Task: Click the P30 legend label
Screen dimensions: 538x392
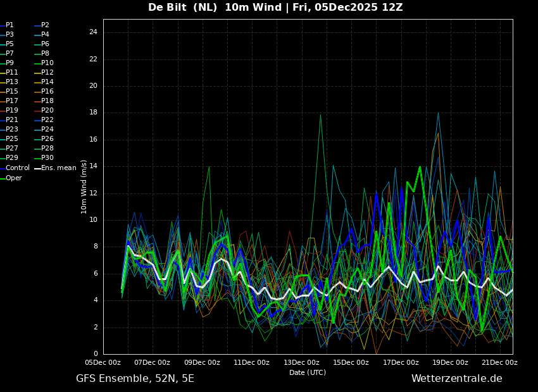Action: (x=47, y=158)
